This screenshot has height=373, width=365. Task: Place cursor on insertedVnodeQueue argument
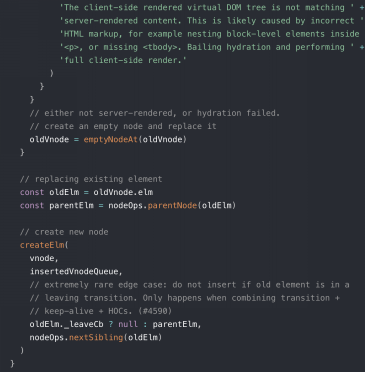(x=76, y=272)
